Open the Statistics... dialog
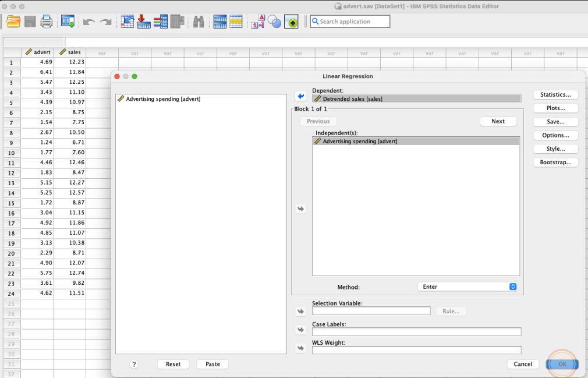The width and height of the screenshot is (588, 378). (x=556, y=95)
